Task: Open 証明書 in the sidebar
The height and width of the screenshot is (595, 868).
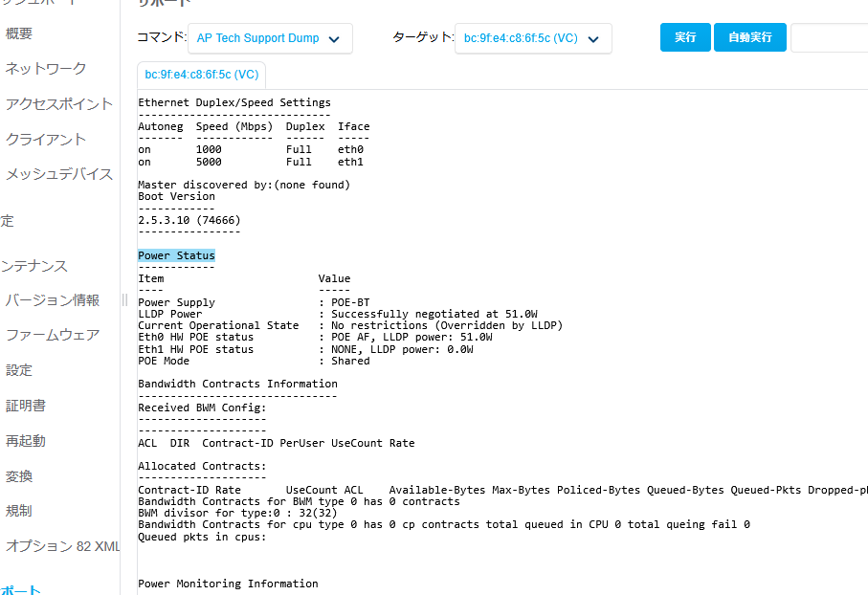Action: point(26,406)
